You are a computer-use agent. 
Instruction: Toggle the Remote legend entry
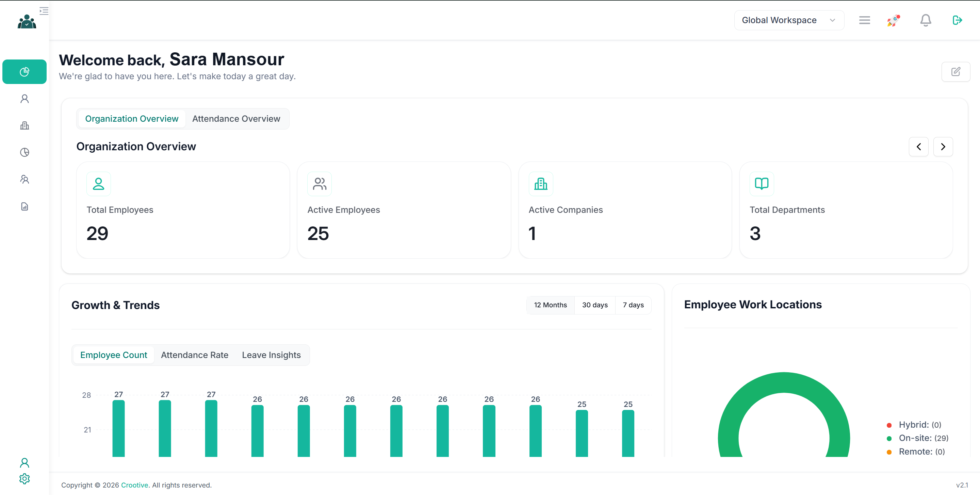tap(915, 452)
